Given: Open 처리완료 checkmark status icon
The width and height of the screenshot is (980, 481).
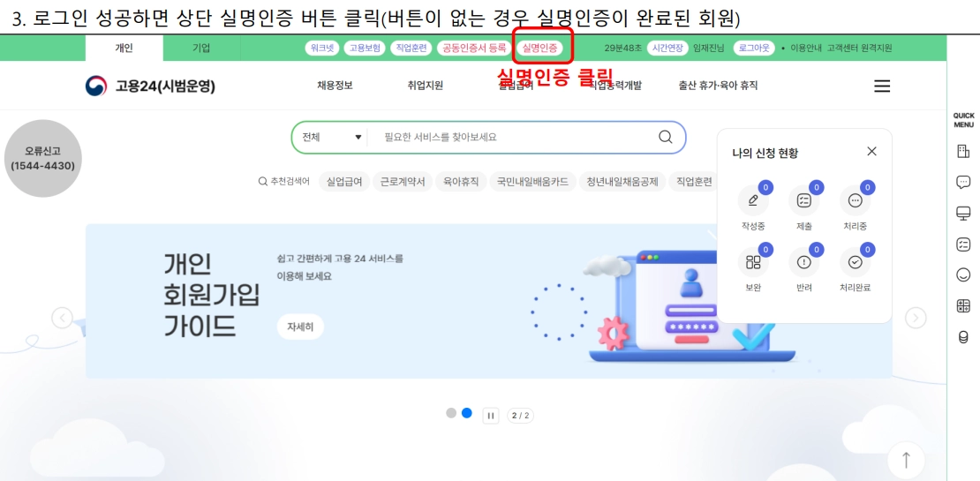Looking at the screenshot, I should (855, 262).
